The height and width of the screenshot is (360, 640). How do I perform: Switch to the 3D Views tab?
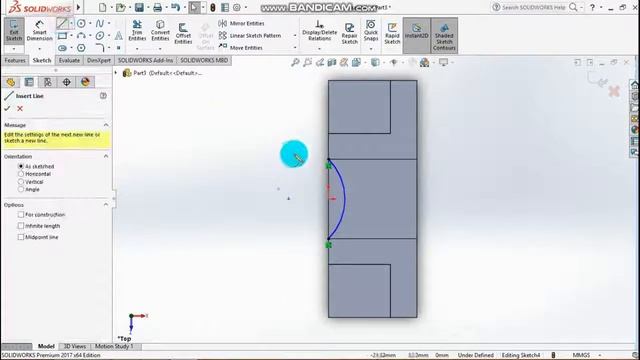[x=75, y=346]
